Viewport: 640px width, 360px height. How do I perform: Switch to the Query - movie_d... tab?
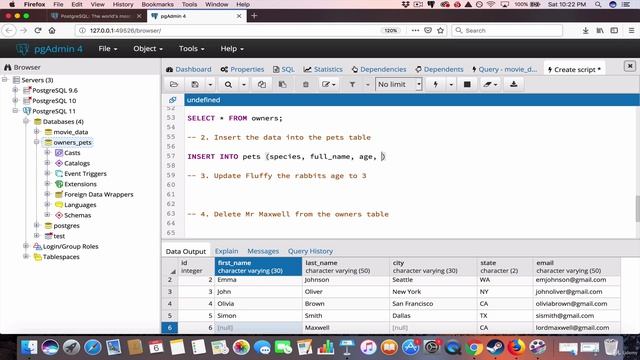(x=504, y=69)
